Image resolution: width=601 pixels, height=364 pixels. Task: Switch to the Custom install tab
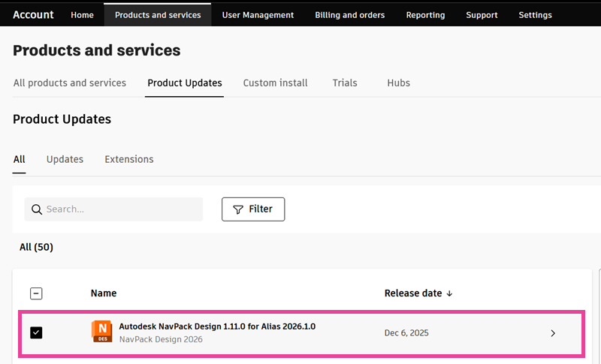coord(275,83)
